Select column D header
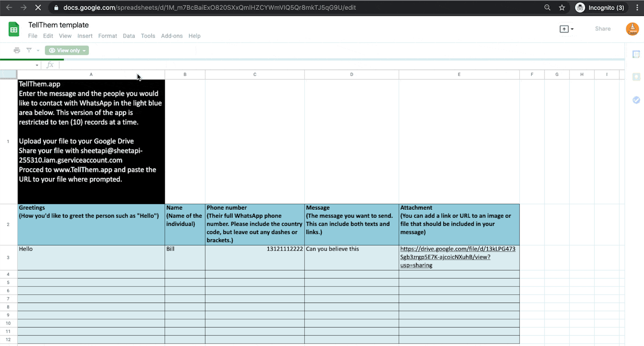This screenshot has height=346, width=644. coord(352,74)
